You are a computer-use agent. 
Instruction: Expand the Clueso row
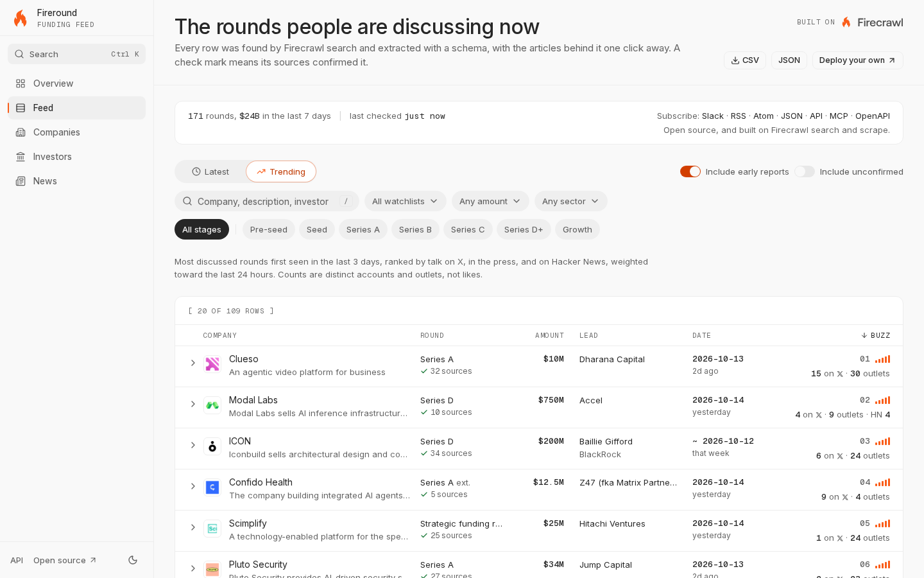(193, 363)
